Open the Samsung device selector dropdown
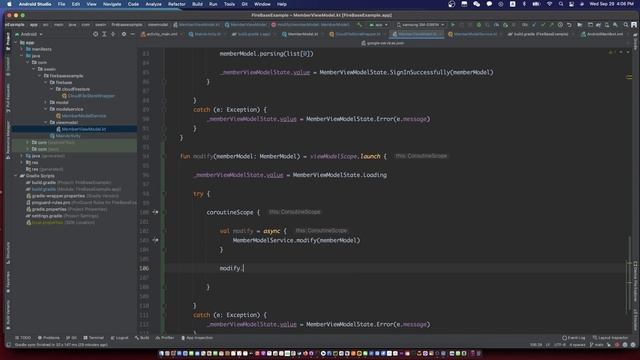Image resolution: width=640 pixels, height=360 pixels. coord(420,25)
